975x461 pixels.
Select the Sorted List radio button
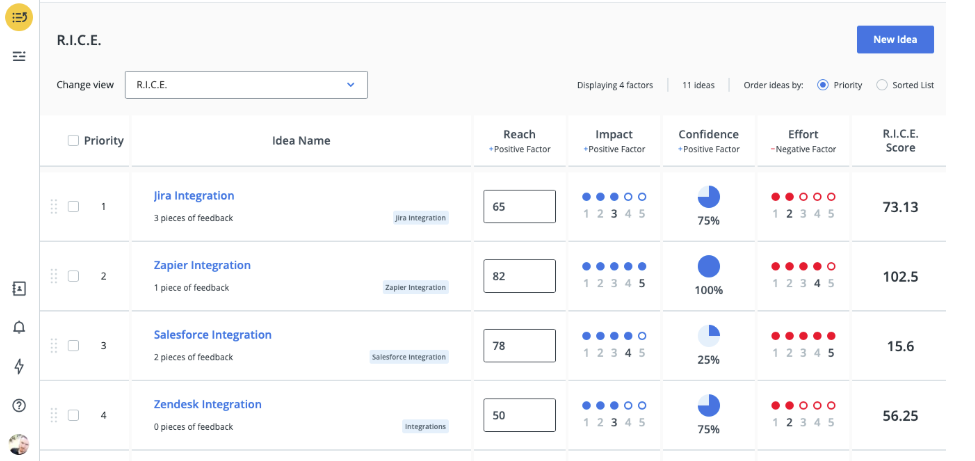881,85
